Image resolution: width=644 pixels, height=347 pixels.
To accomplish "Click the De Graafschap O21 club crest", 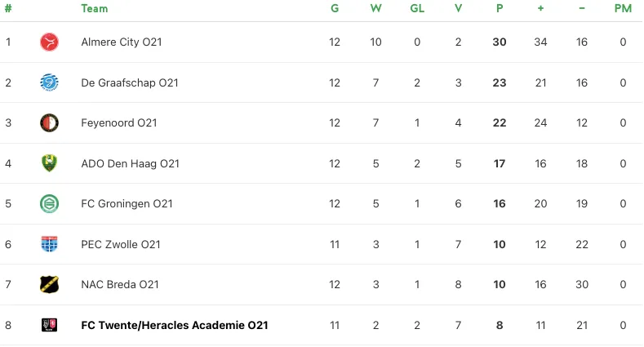I will click(50, 82).
